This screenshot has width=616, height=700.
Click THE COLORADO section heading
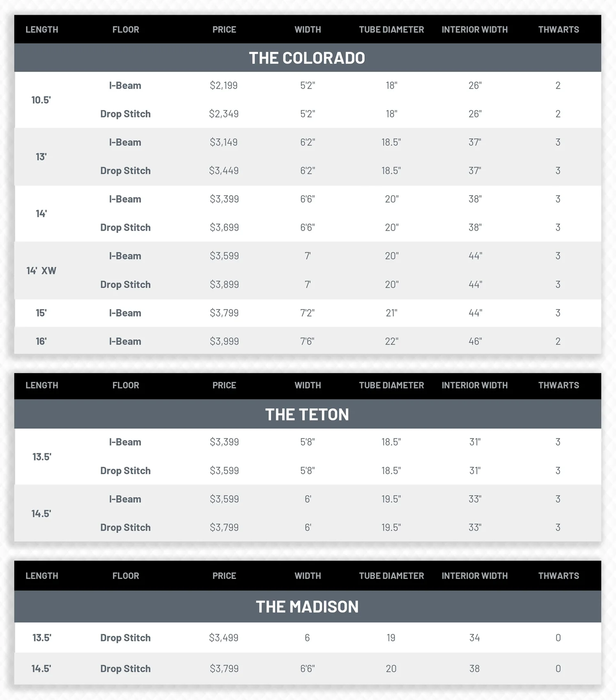(x=307, y=58)
